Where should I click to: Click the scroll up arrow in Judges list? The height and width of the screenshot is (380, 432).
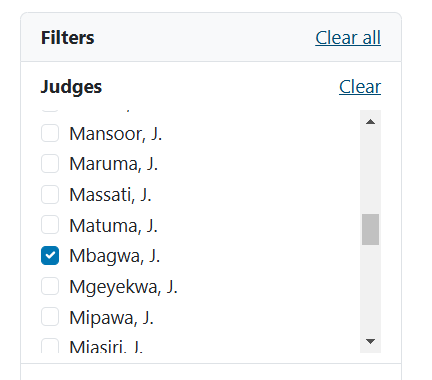pyautogui.click(x=370, y=122)
